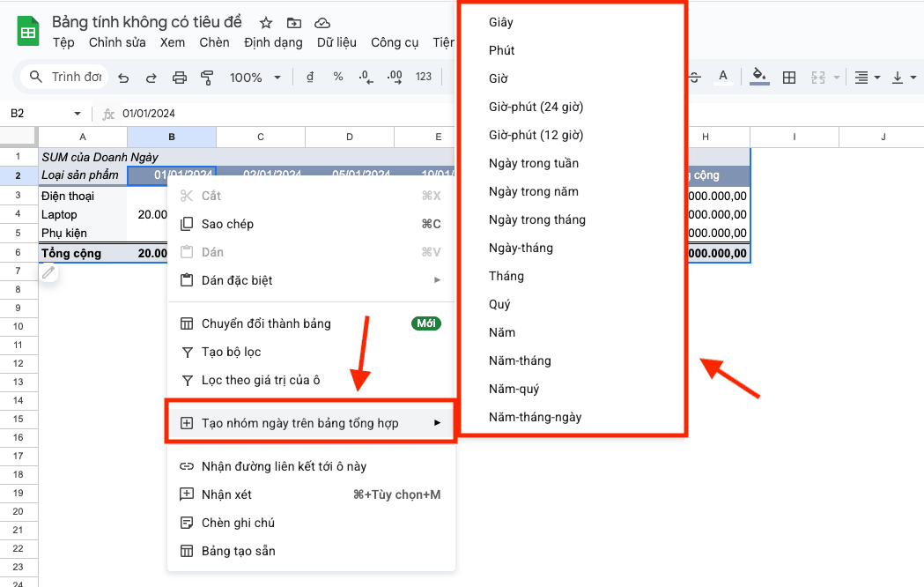Select column I header
Image resolution: width=924 pixels, height=587 pixels.
795,137
